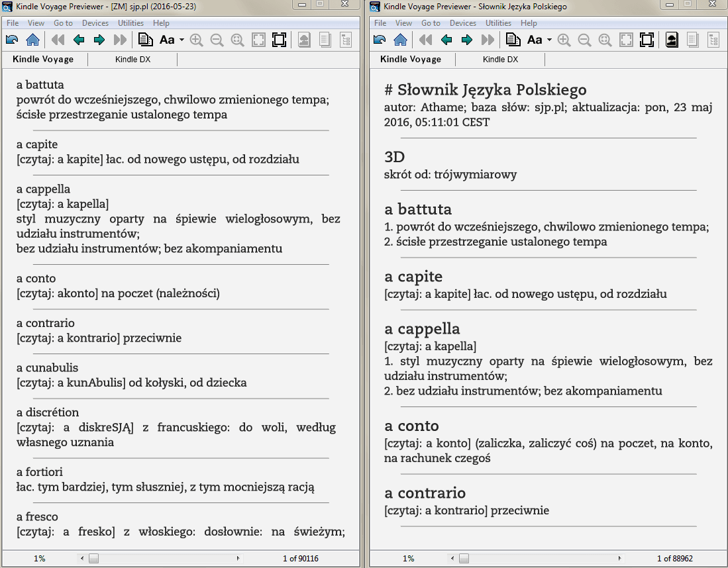Screen dimensions: 728x568
Task: Switch to Kindle DX tab in right window
Action: coord(501,60)
